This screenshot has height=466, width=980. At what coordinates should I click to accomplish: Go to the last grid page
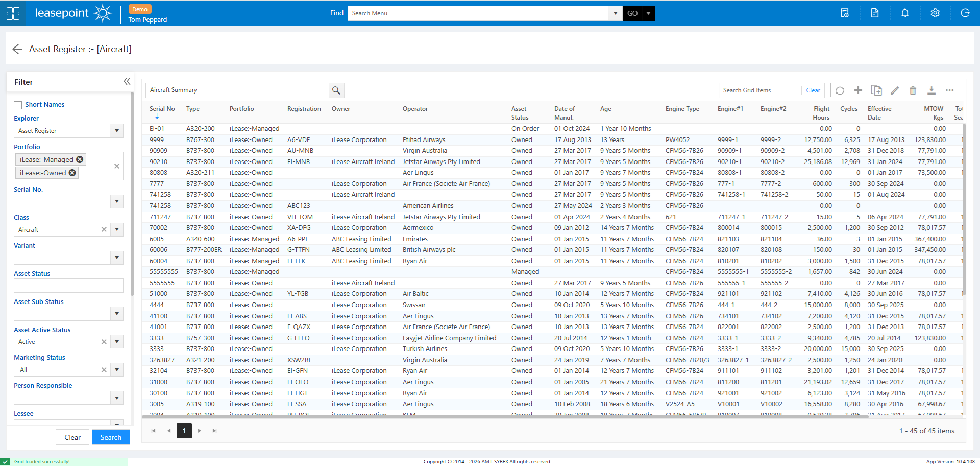pos(215,431)
